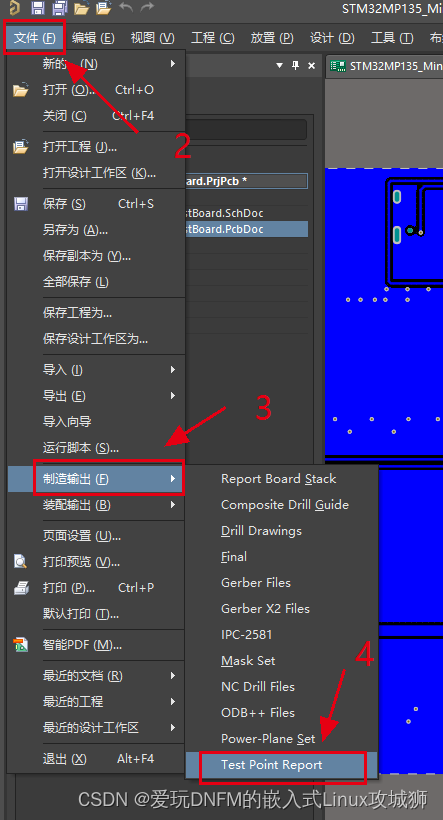Select Test Point Report
Viewport: 443px width, 820px height.
click(x=282, y=767)
